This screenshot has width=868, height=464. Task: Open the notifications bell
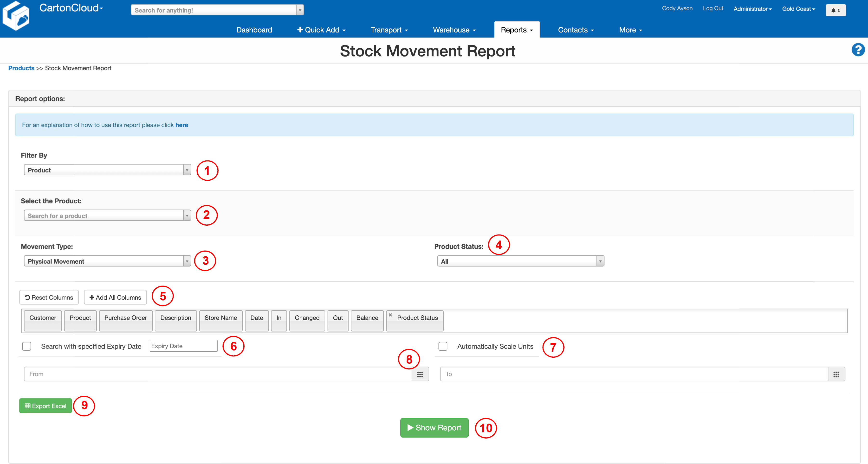(836, 10)
